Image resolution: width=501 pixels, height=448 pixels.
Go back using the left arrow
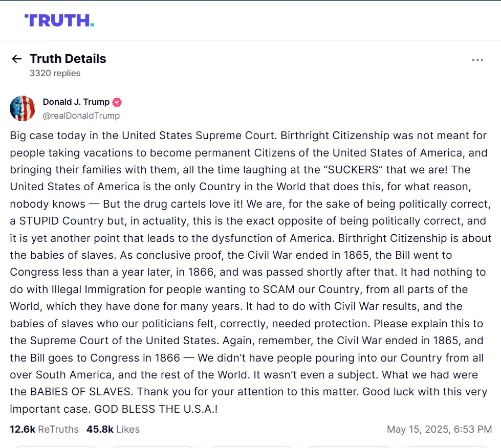coord(16,59)
